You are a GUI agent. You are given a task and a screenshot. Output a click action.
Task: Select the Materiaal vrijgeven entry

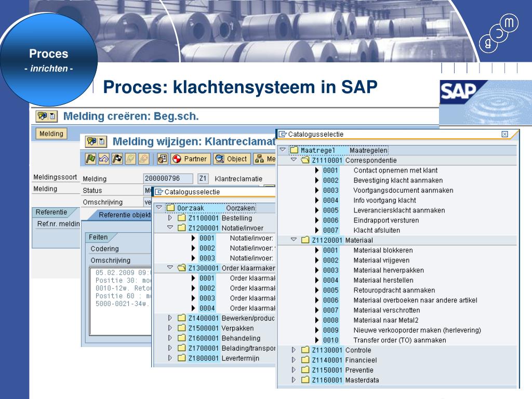(381, 261)
